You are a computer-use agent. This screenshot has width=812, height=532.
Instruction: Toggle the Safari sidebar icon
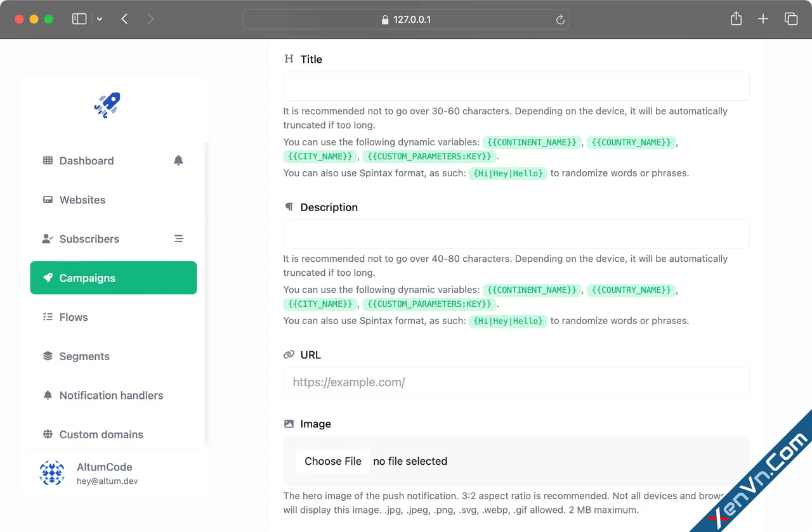(79, 19)
